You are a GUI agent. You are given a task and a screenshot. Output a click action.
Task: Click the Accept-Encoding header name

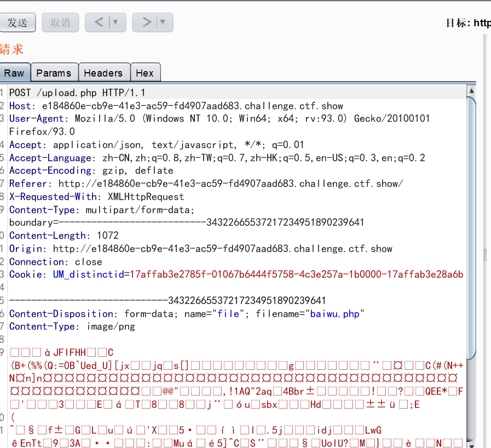[x=50, y=171]
